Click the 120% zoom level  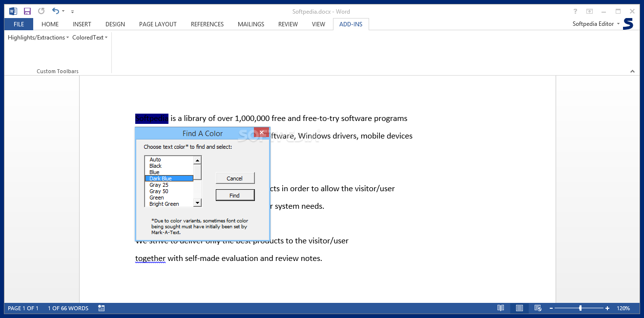pyautogui.click(x=623, y=308)
